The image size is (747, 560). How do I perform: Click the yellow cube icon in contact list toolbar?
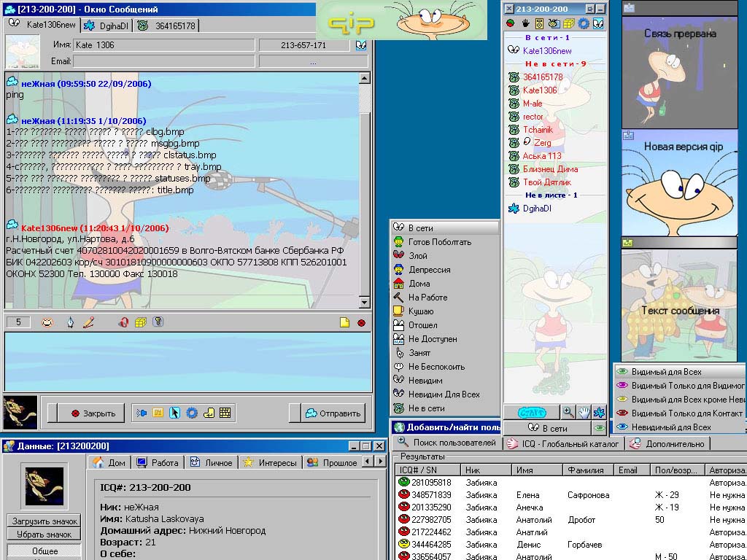[568, 23]
